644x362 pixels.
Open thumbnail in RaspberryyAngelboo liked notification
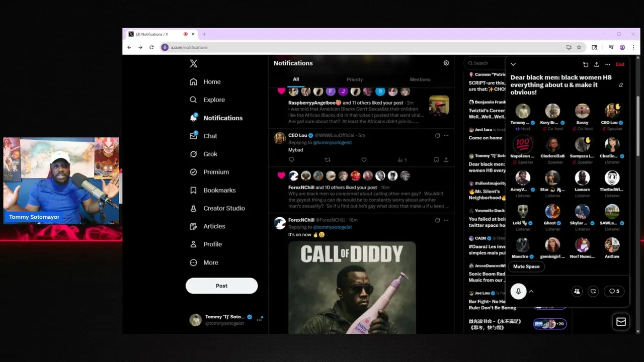439,106
